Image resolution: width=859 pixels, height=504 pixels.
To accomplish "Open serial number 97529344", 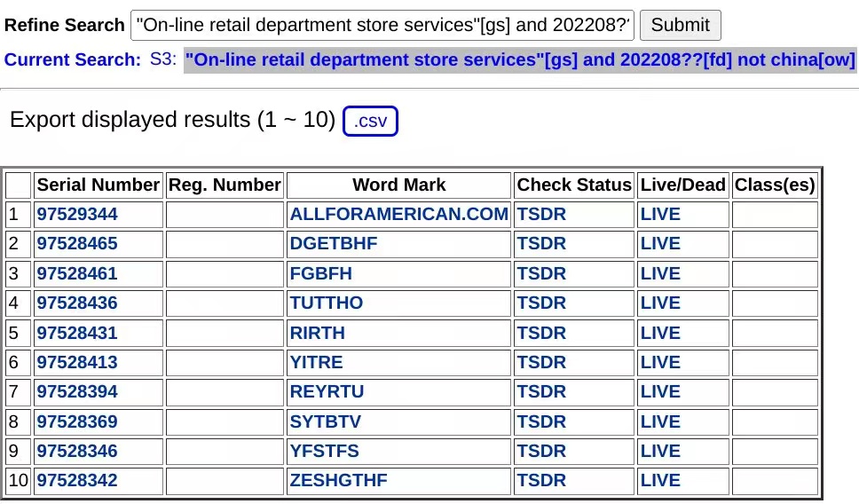I will tap(77, 214).
